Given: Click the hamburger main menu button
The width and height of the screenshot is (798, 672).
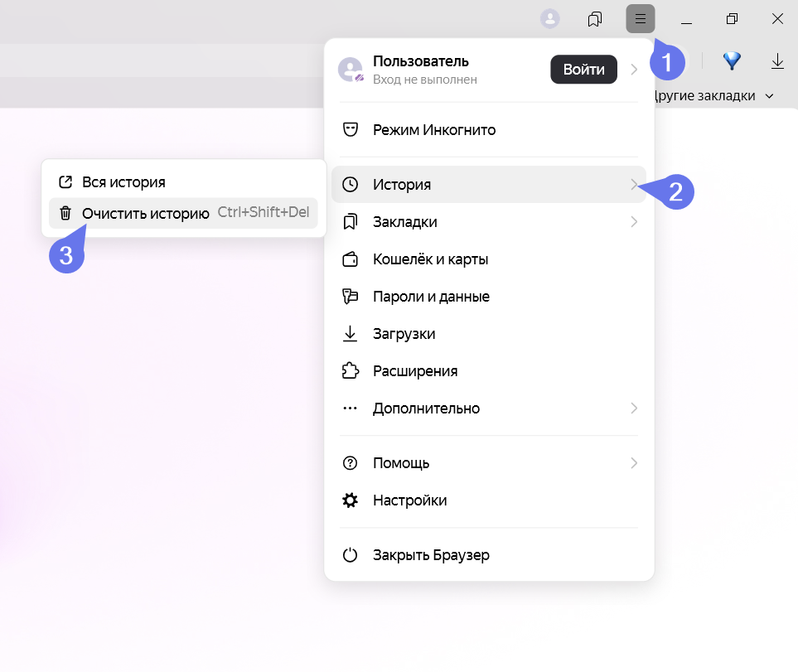Looking at the screenshot, I should point(640,19).
